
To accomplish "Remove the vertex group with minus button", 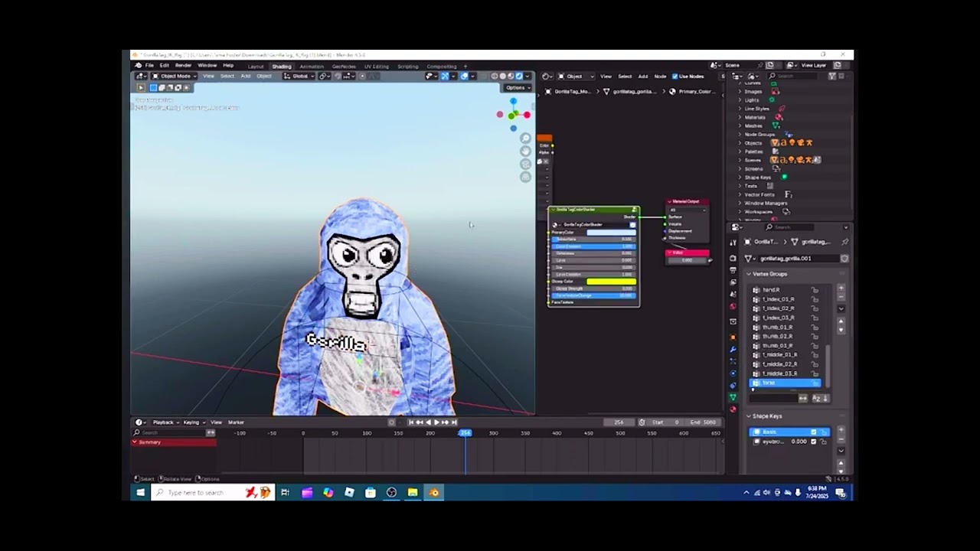I will coord(841,298).
